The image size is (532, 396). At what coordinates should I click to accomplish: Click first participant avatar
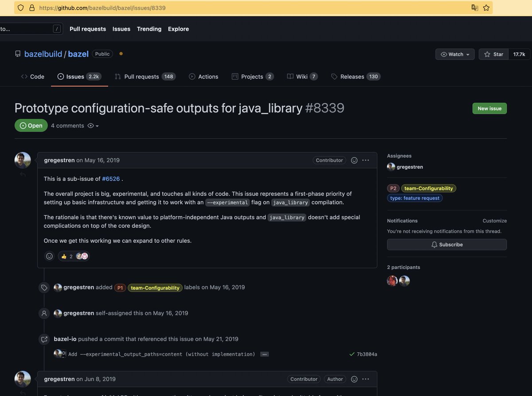(392, 281)
